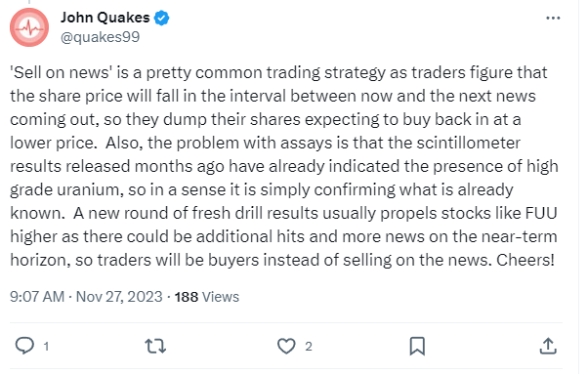The width and height of the screenshot is (588, 374).
Task: Click the Nov 27, 2023 date
Action: point(119,297)
